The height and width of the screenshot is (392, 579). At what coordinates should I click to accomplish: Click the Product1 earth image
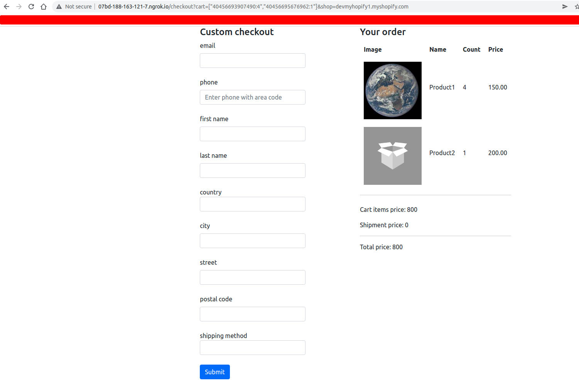click(x=393, y=90)
